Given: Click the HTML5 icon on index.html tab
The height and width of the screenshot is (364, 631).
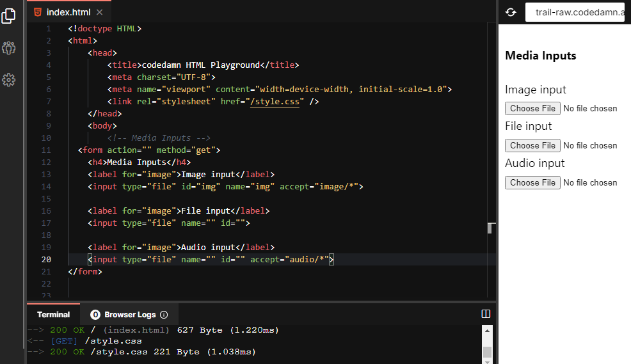Looking at the screenshot, I should [x=38, y=12].
